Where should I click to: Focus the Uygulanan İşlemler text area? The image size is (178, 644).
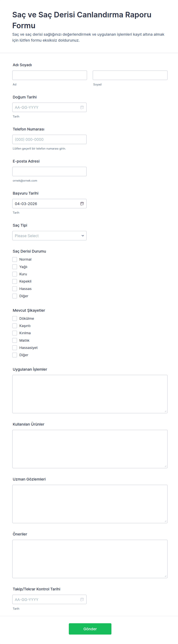pyautogui.click(x=90, y=394)
